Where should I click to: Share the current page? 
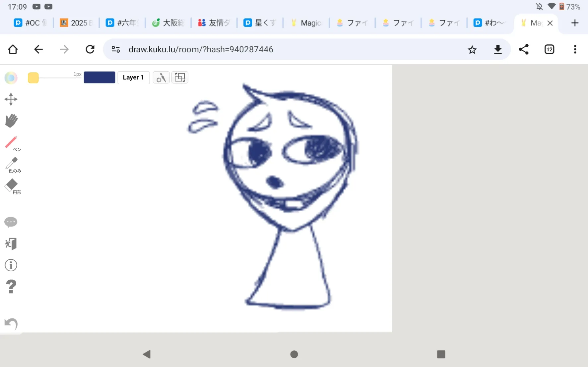524,49
